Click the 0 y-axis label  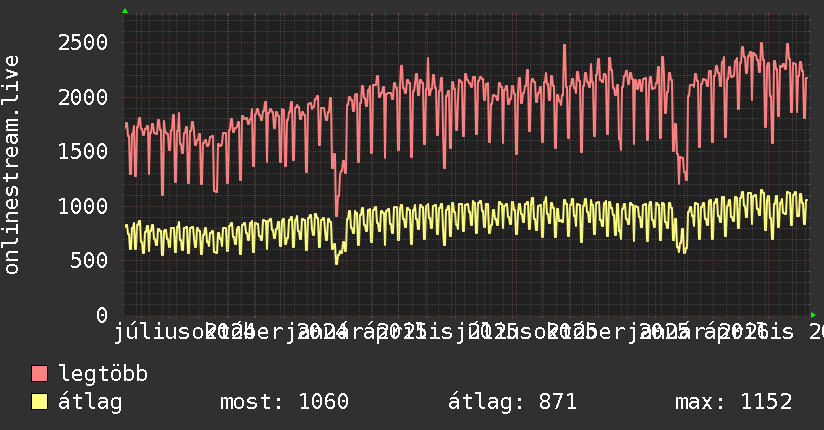[102, 315]
